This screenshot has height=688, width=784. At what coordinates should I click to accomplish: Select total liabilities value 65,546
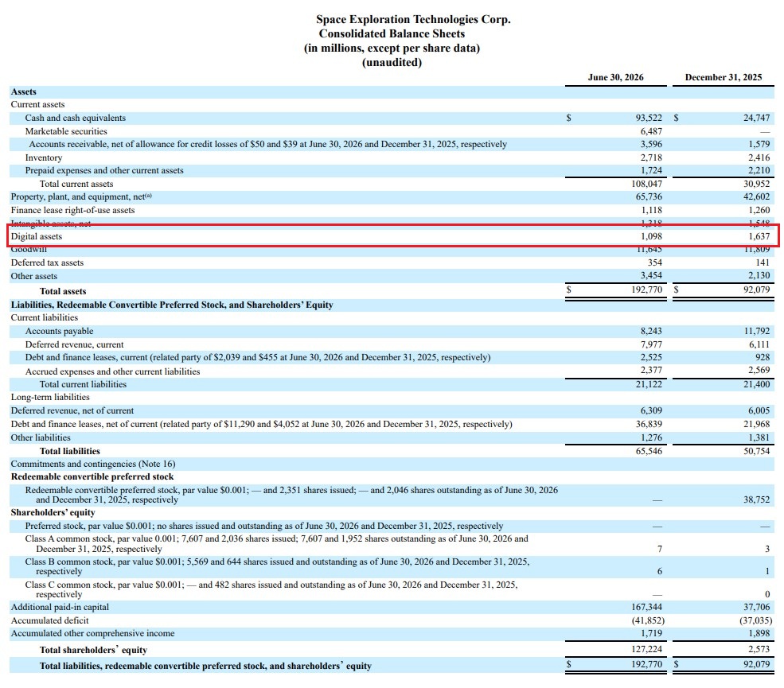coord(649,451)
